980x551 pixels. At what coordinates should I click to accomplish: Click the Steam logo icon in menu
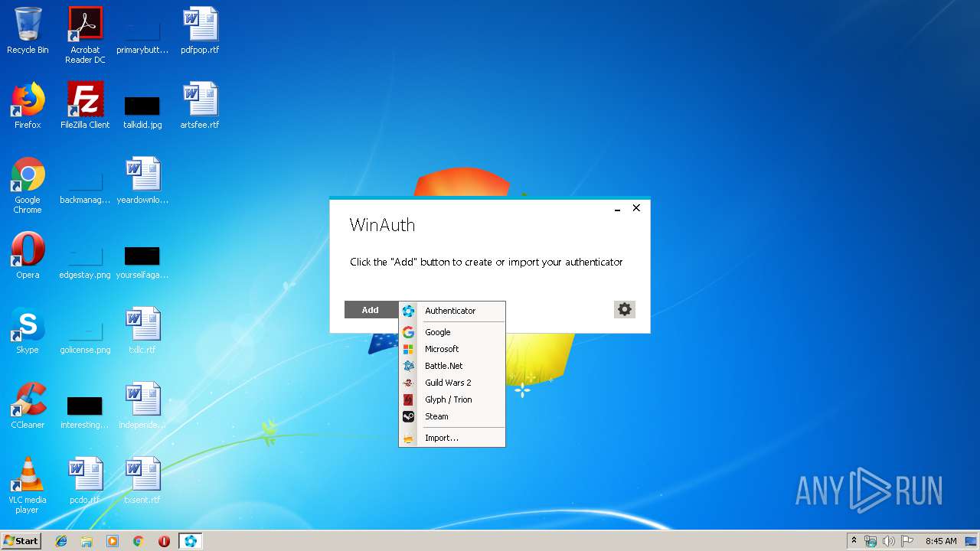tap(408, 416)
